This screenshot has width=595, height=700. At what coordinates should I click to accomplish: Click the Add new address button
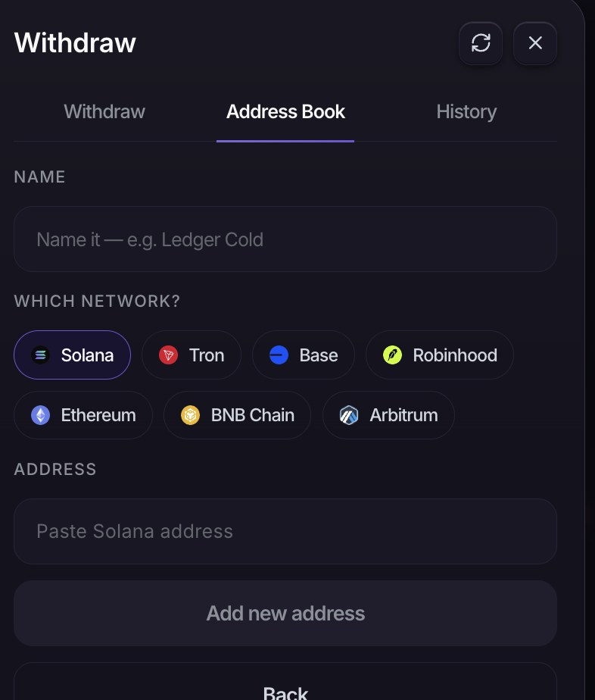[285, 614]
